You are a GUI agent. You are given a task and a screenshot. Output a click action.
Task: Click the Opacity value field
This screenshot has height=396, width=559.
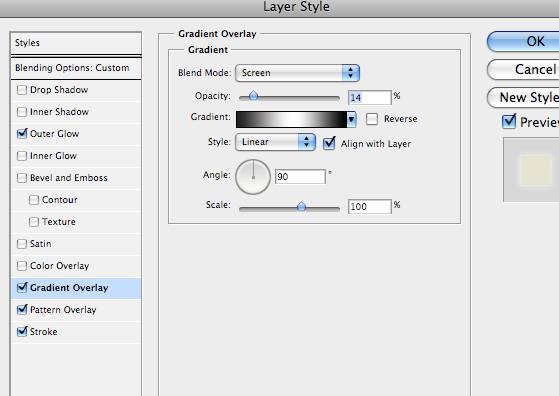(x=370, y=97)
